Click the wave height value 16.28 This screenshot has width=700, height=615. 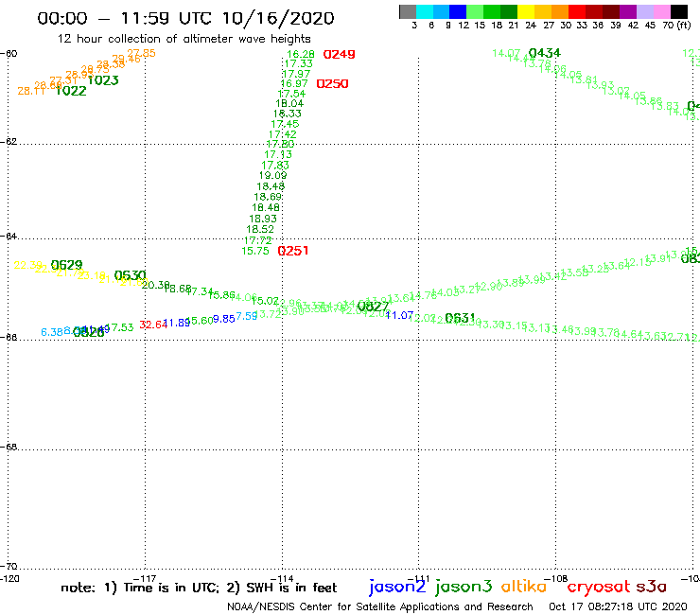(x=300, y=54)
